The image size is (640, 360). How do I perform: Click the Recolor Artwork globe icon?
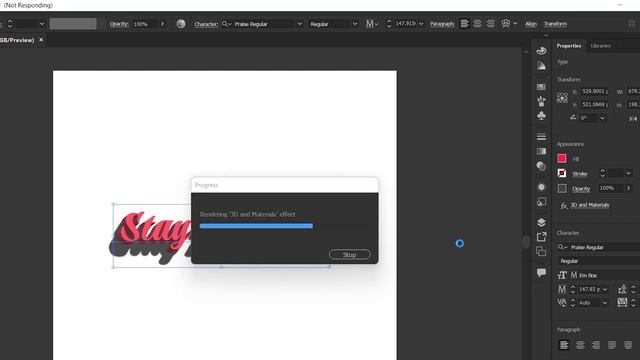click(x=181, y=24)
